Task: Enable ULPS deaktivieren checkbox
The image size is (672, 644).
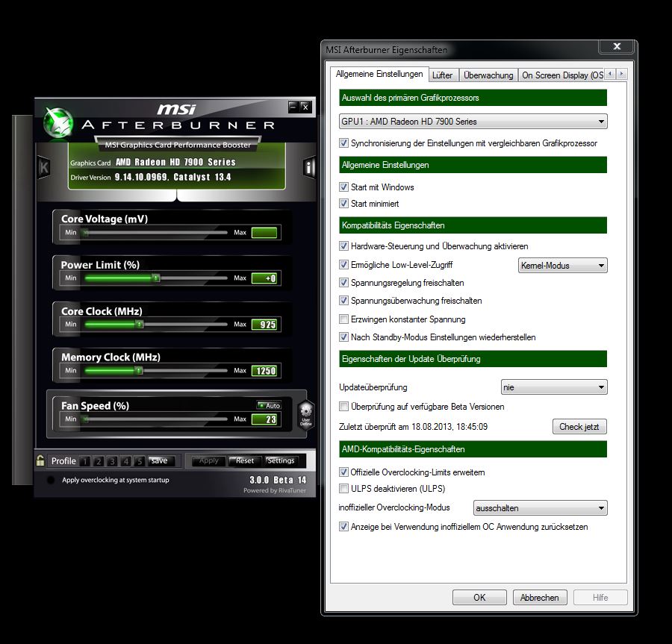Action: click(x=343, y=489)
